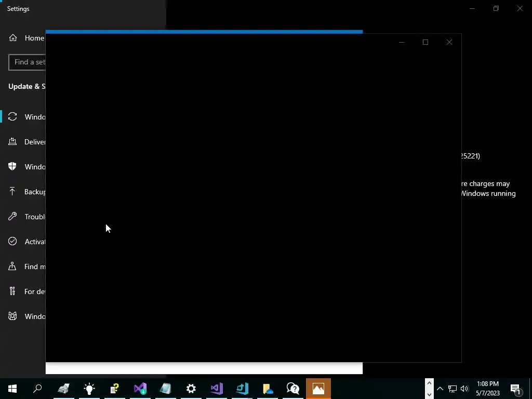Open the yellow question mark app on taskbar

click(115, 389)
